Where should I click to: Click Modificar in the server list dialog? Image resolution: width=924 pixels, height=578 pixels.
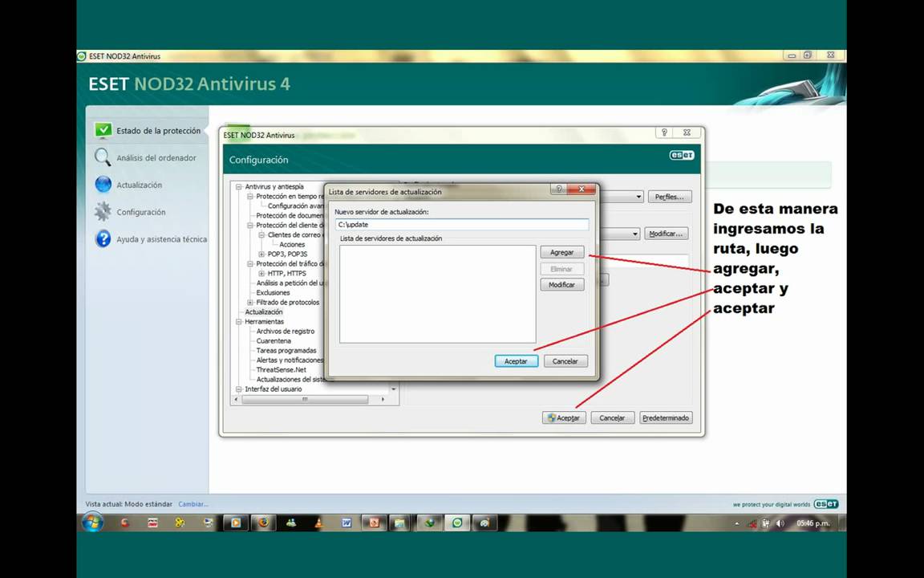pyautogui.click(x=562, y=285)
